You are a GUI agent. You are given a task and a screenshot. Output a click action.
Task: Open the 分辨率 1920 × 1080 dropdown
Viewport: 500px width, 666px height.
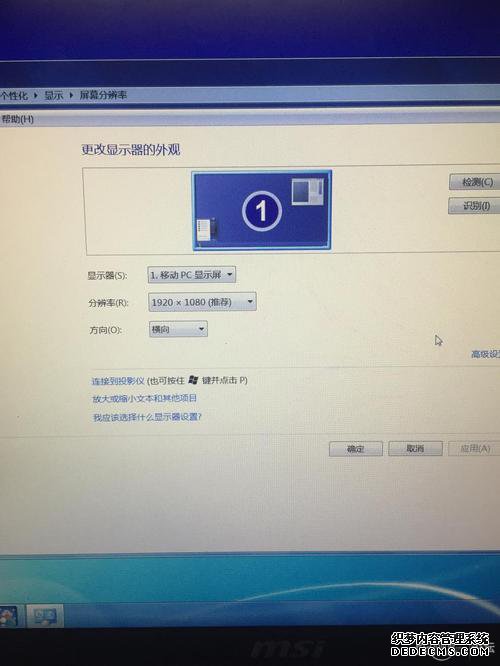click(202, 302)
